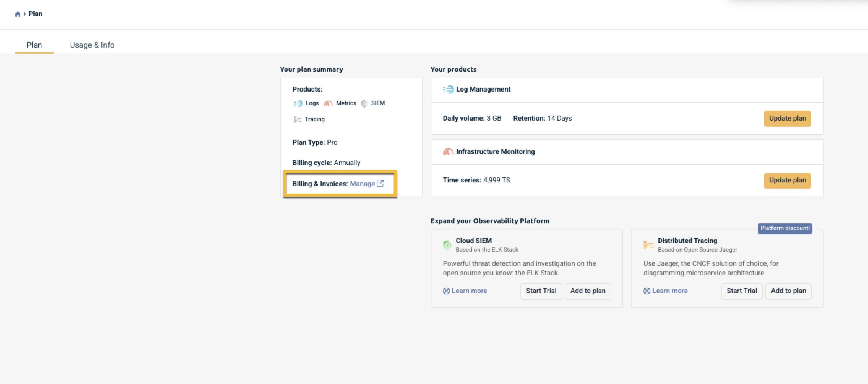Click Learn more icon in Distributed Tracing card
Screen dimensions: 868x384
coord(647,291)
